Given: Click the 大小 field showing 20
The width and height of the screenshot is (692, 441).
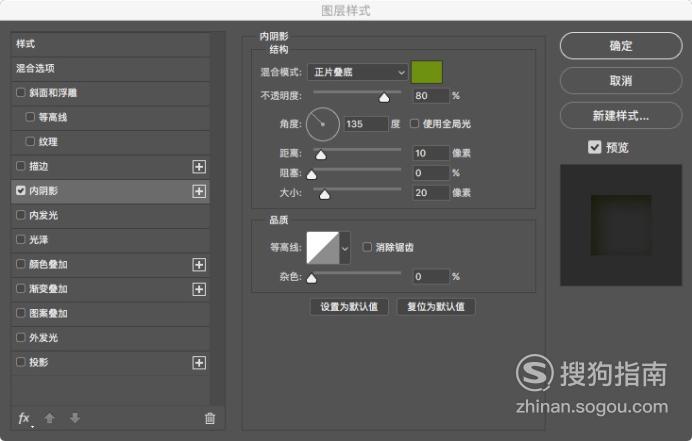Looking at the screenshot, I should tap(431, 193).
